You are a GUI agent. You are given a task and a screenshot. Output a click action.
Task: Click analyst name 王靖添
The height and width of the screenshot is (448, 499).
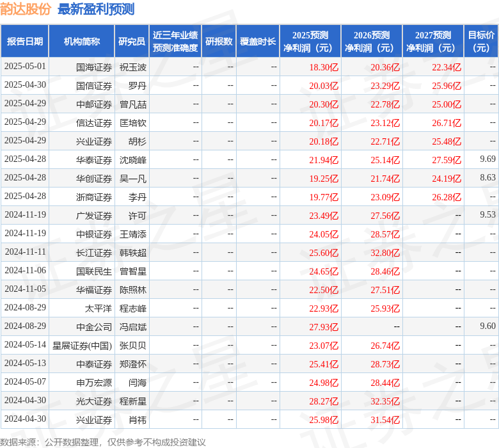[133, 234]
